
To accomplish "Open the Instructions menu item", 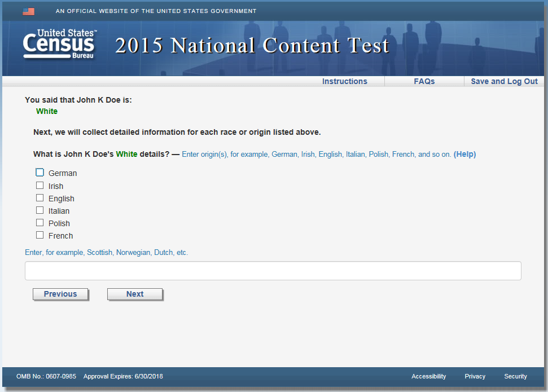I will [x=345, y=81].
